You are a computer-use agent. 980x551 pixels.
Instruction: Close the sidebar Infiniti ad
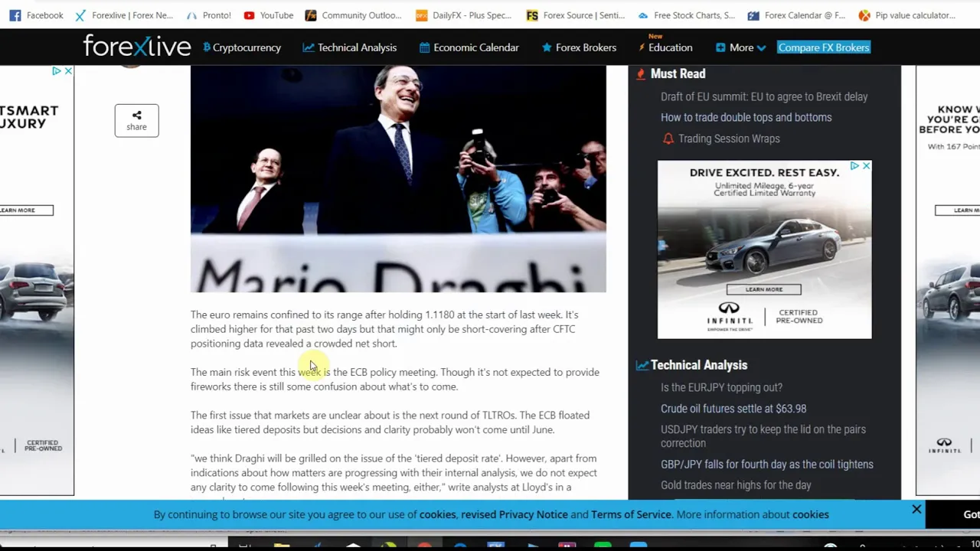click(x=866, y=166)
